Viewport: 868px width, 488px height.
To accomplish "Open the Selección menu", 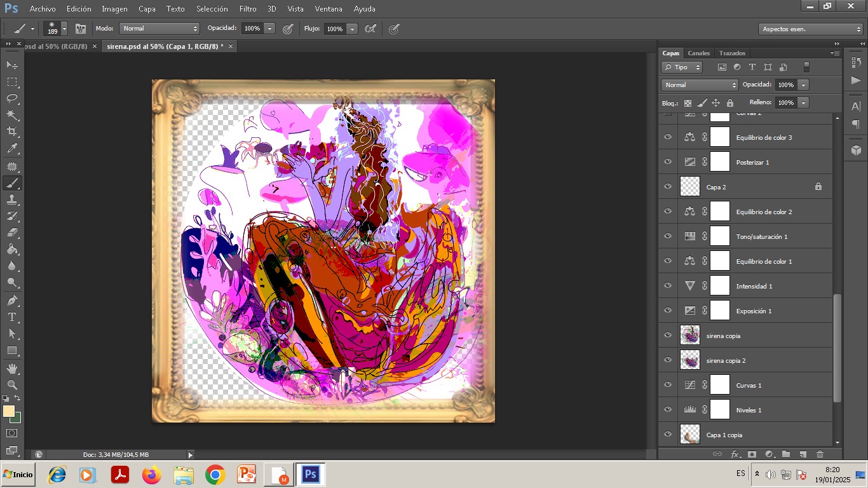I will [x=212, y=9].
